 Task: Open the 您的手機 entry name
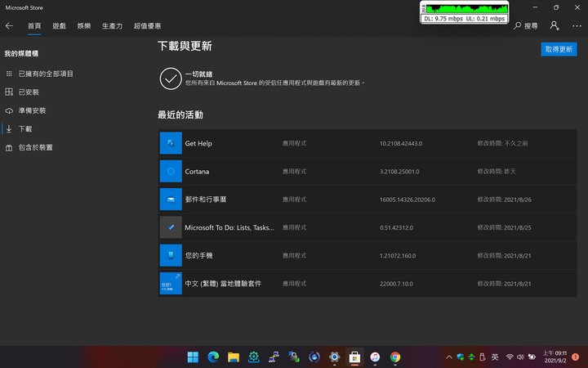point(198,255)
